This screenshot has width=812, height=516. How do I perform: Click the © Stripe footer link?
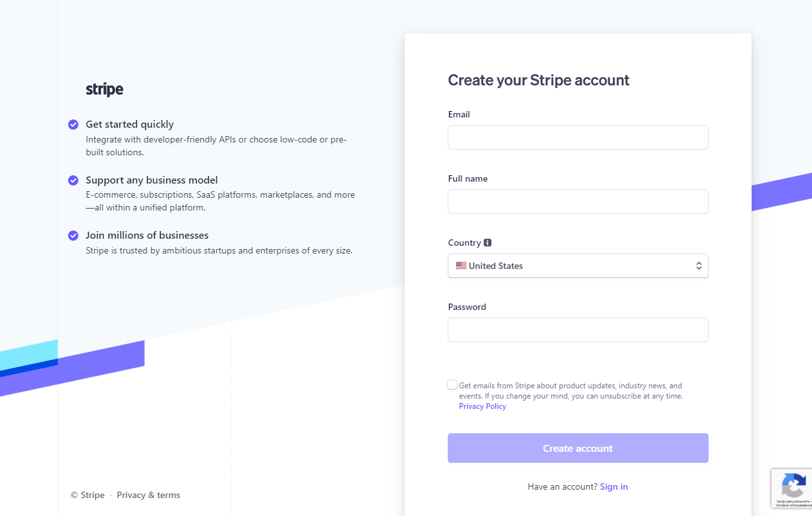[x=88, y=495]
